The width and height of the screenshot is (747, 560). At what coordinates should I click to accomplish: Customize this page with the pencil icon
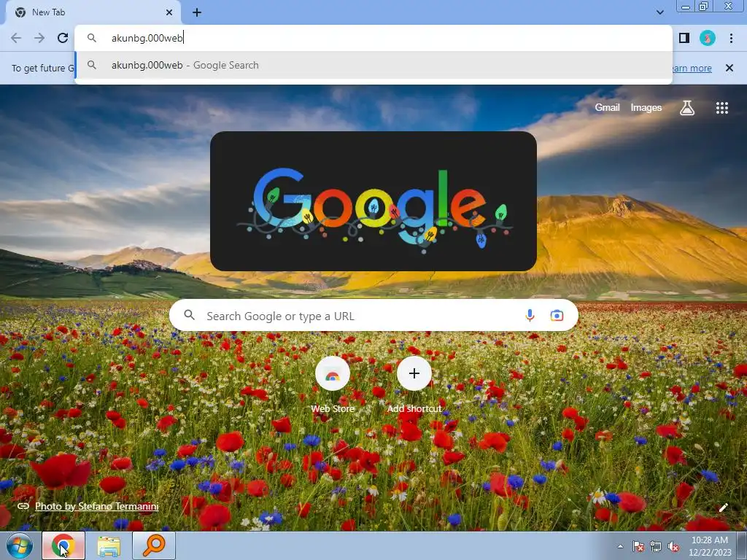(x=723, y=507)
